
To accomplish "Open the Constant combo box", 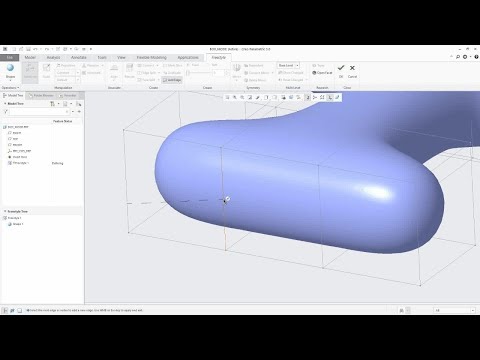I will tap(68, 73).
